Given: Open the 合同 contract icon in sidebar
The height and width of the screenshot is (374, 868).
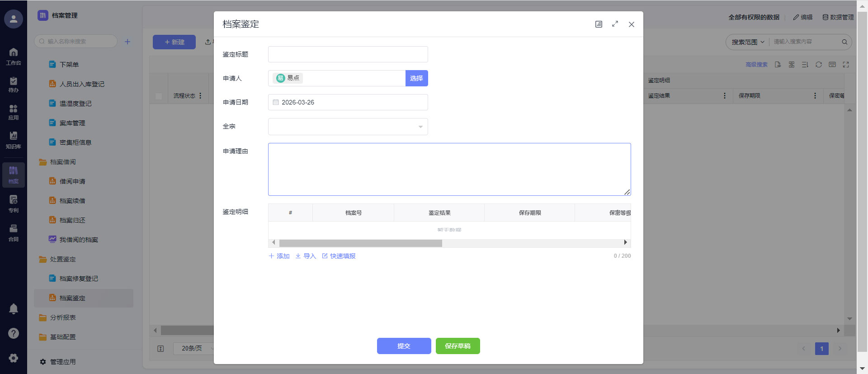Looking at the screenshot, I should pos(14,232).
